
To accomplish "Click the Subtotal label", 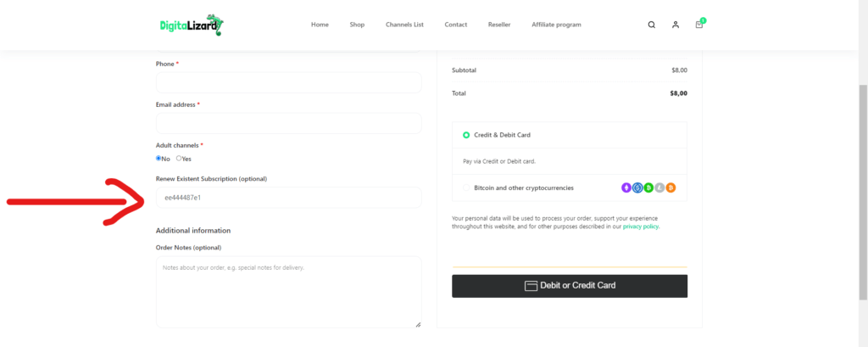I will point(464,70).
